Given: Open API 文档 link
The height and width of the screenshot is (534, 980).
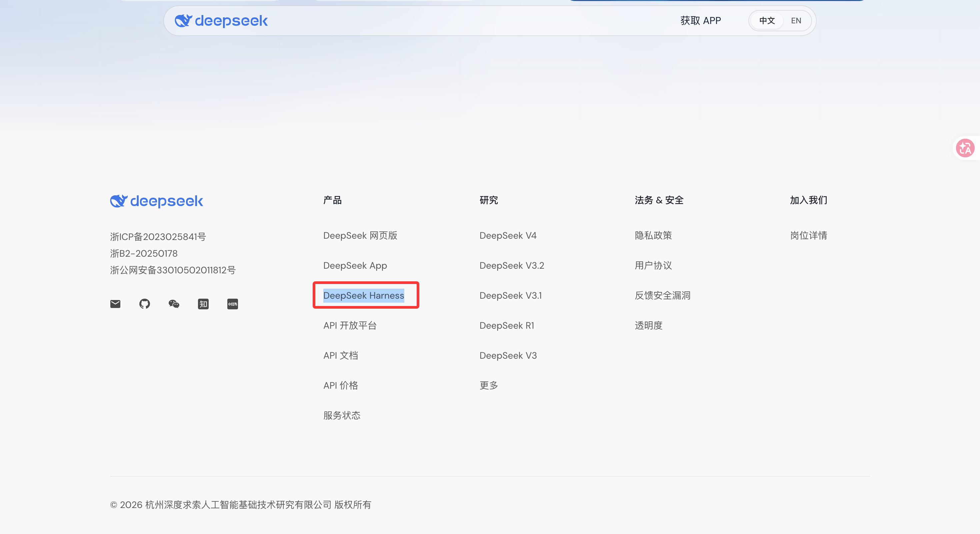Looking at the screenshot, I should click(x=341, y=355).
